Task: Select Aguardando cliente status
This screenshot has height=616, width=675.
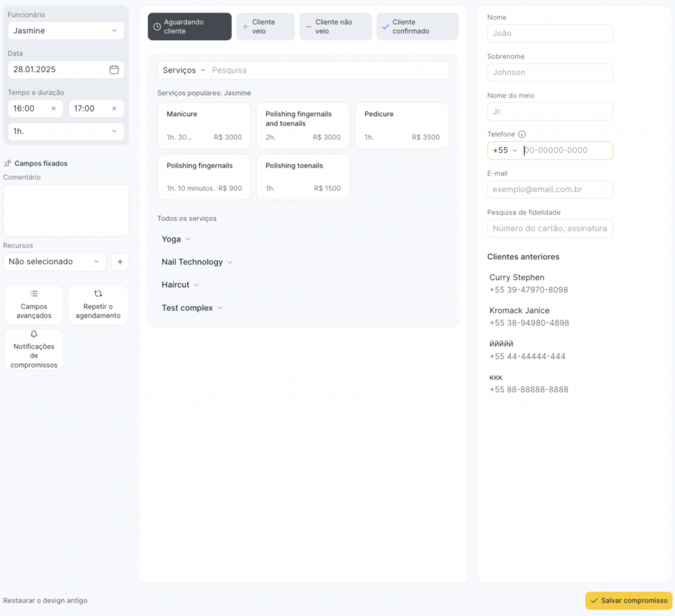Action: click(189, 26)
